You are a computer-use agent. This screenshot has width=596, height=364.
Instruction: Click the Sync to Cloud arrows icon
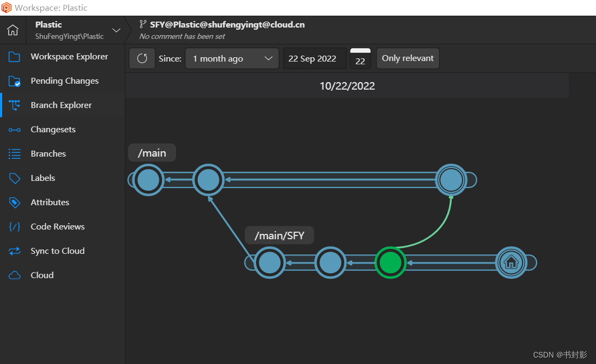tap(15, 251)
